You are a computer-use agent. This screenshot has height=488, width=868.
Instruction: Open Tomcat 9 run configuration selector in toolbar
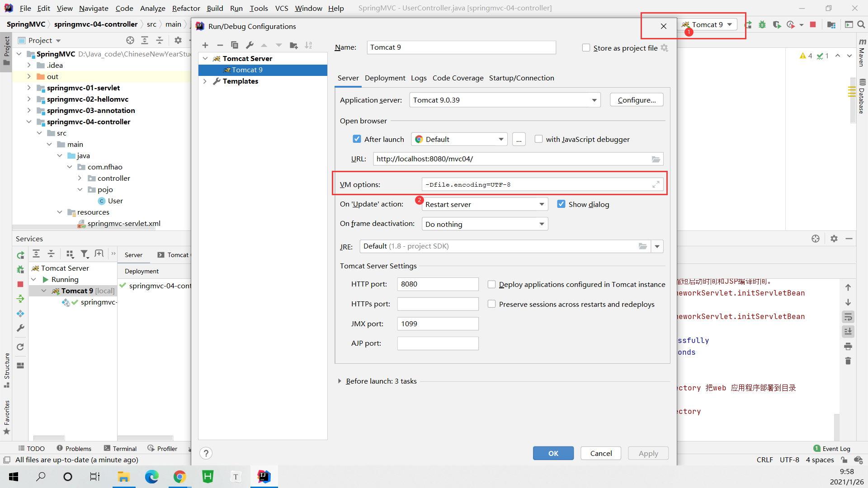coord(708,25)
